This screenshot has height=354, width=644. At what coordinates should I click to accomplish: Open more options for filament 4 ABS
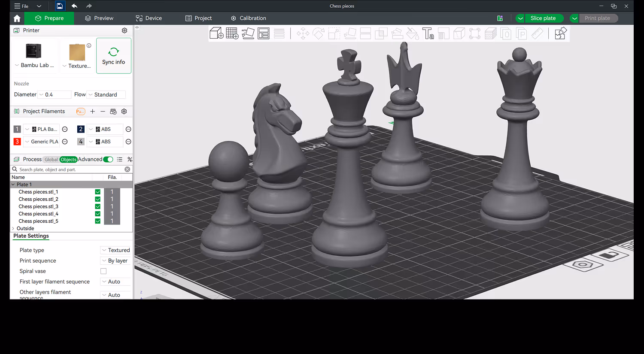click(128, 142)
